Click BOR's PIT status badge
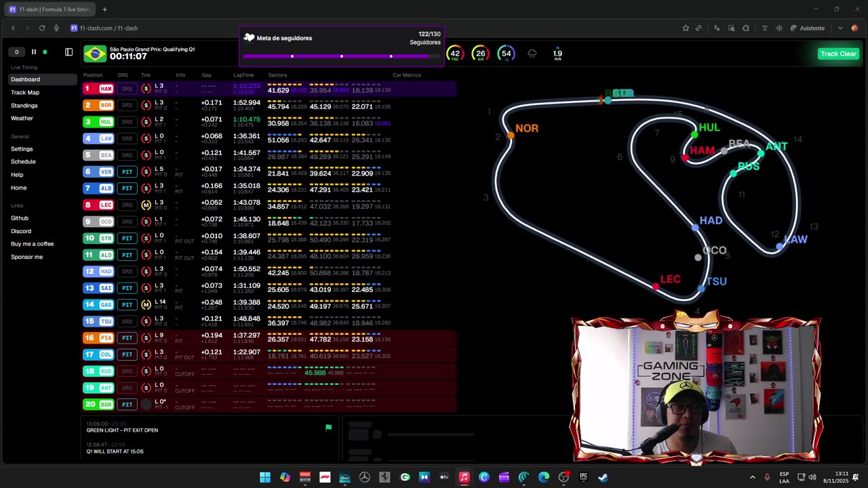868x488 pixels. click(127, 404)
